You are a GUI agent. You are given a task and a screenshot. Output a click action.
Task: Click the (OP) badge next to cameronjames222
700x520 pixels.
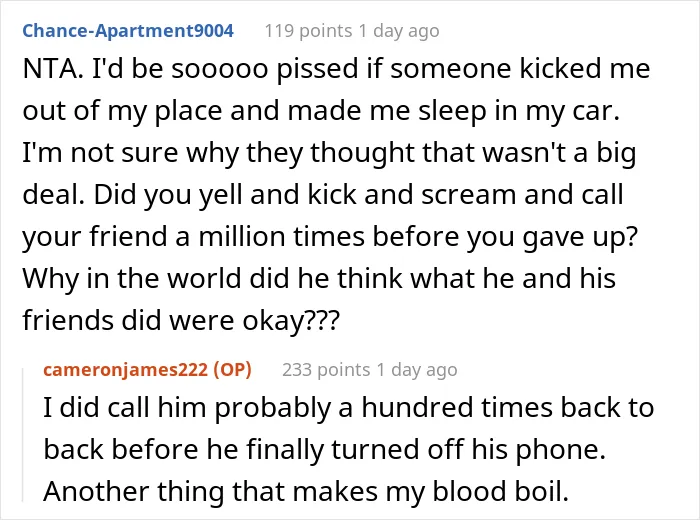tap(233, 370)
